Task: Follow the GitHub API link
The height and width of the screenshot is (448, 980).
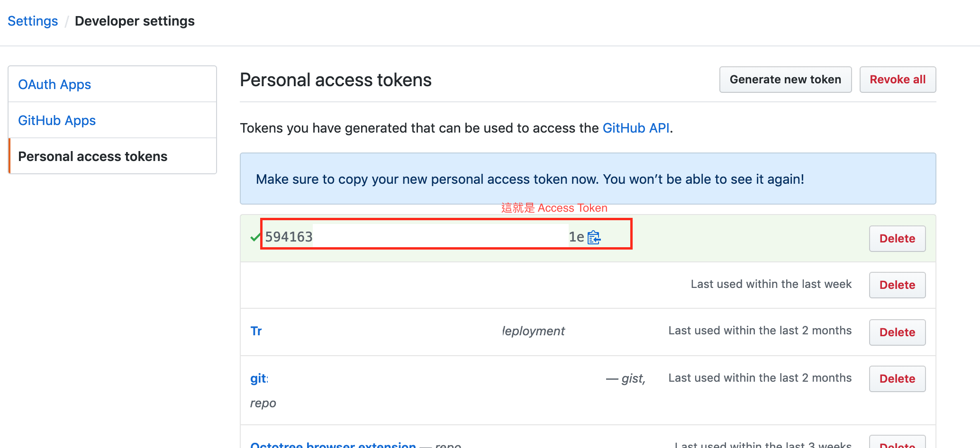Action: click(636, 128)
